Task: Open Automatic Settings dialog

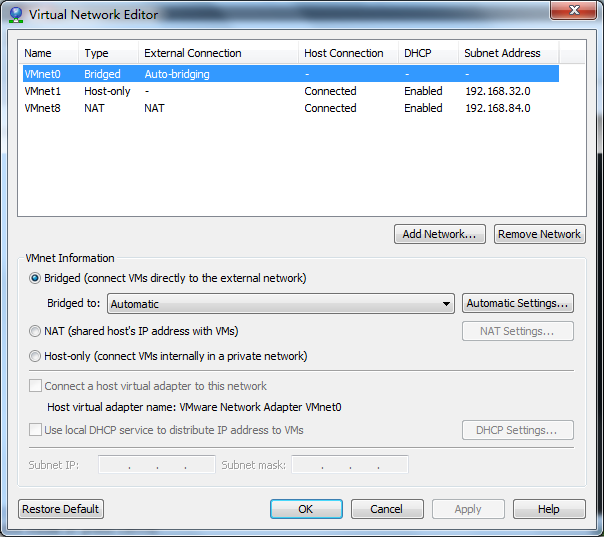Action: [518, 303]
